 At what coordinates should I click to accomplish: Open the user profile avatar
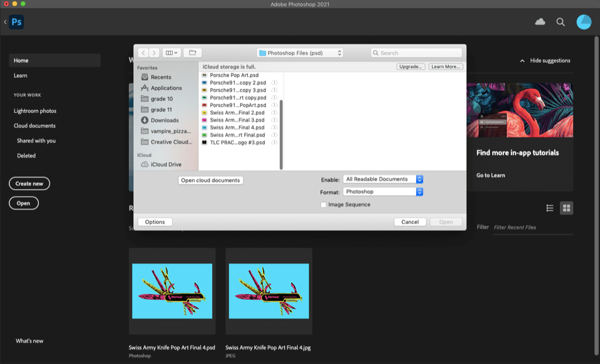point(584,22)
